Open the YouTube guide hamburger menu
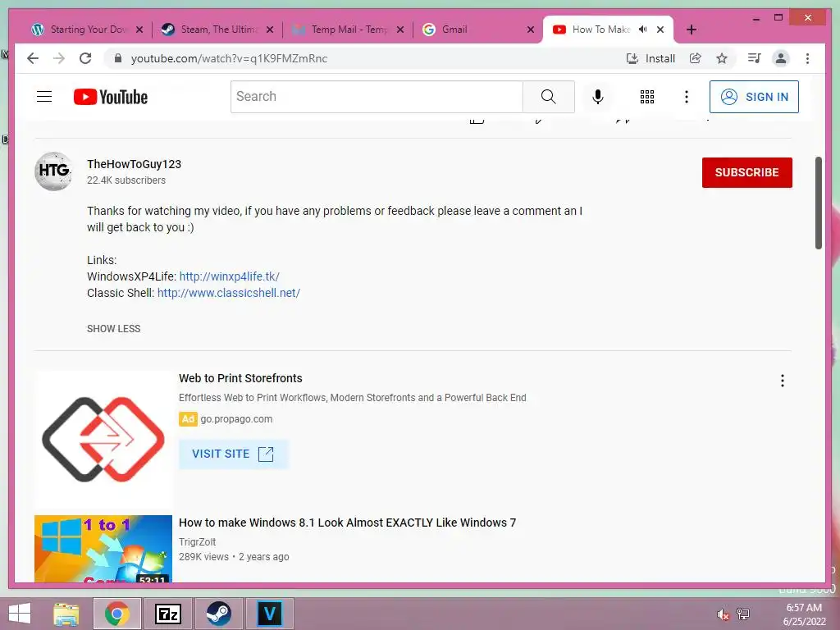 [44, 97]
